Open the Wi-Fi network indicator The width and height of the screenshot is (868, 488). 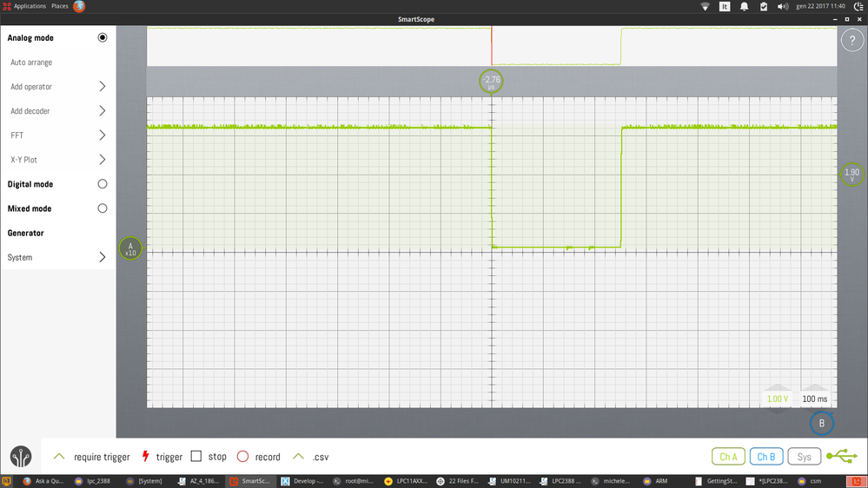point(705,7)
